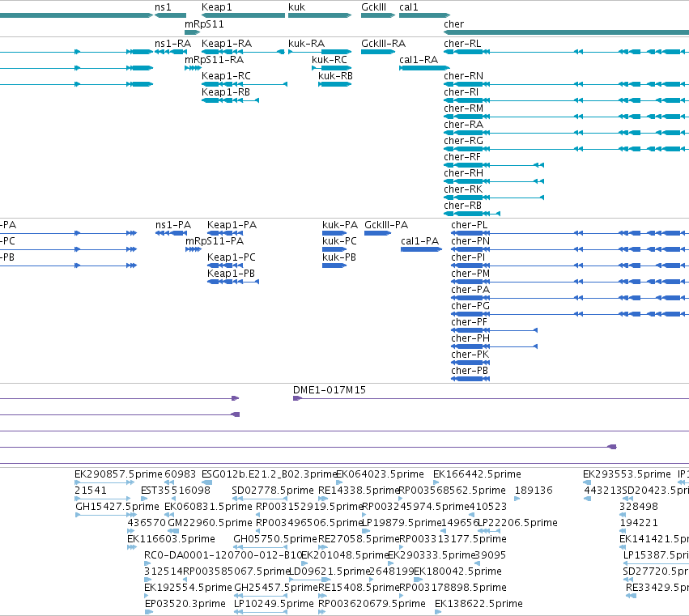Select the DME1-017M15 clone label
The width and height of the screenshot is (689, 616).
pos(330,390)
